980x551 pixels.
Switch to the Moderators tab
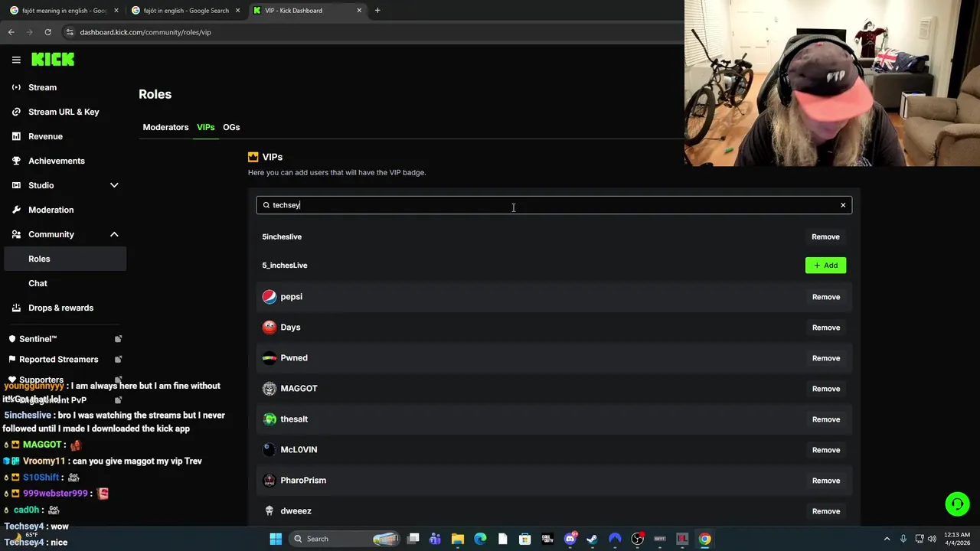165,127
